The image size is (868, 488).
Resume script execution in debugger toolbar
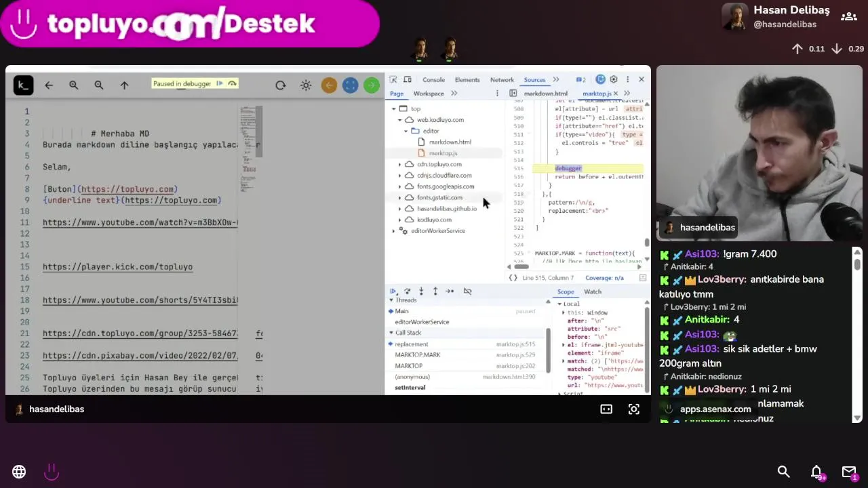[393, 291]
